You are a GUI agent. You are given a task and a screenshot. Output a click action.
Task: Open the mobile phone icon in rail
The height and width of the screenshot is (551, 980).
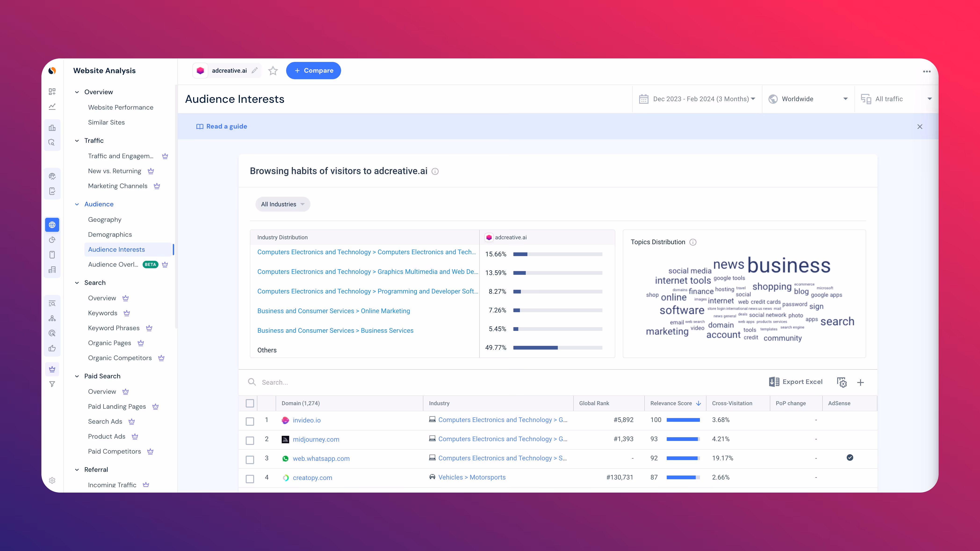click(52, 254)
